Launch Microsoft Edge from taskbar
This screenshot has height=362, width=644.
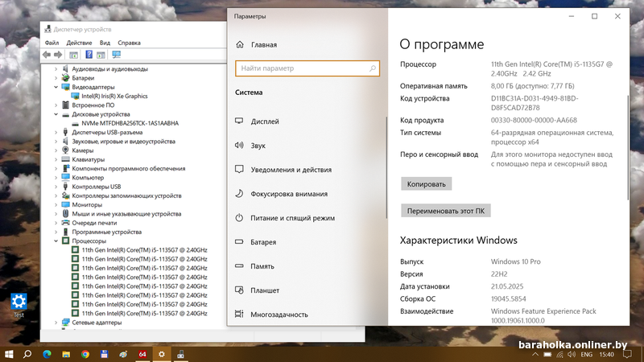[x=47, y=354]
